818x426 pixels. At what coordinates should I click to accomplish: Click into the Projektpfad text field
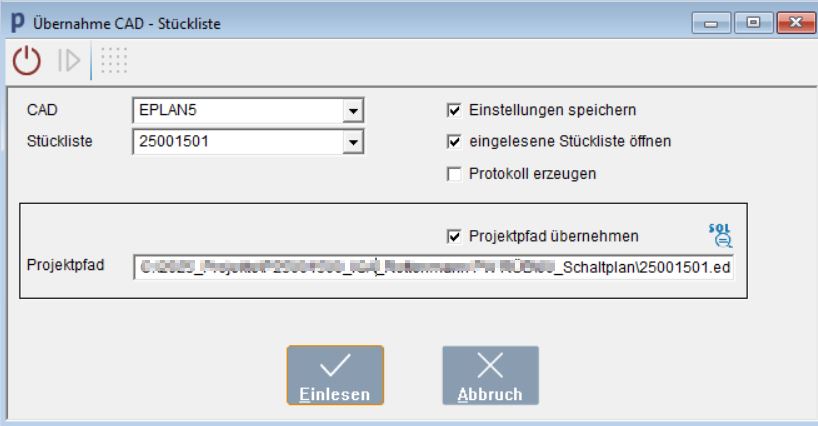coord(434,267)
